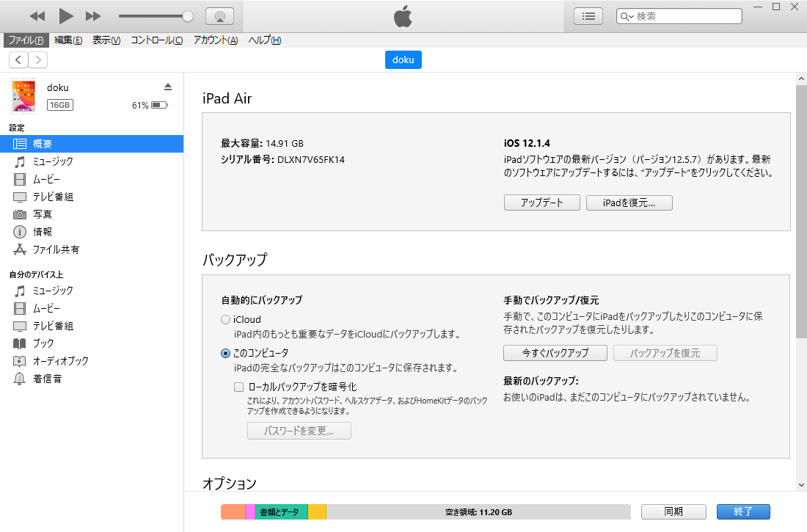This screenshot has width=807, height=532.
Task: Click the serial number DLXN7V65FK14
Action: click(311, 160)
